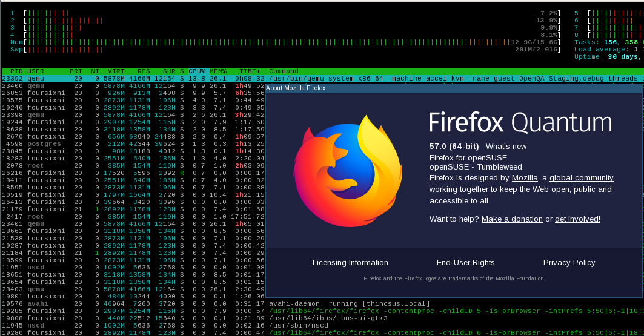644x336 pixels.
Task: Select process row with PID 19244
Action: point(133,122)
